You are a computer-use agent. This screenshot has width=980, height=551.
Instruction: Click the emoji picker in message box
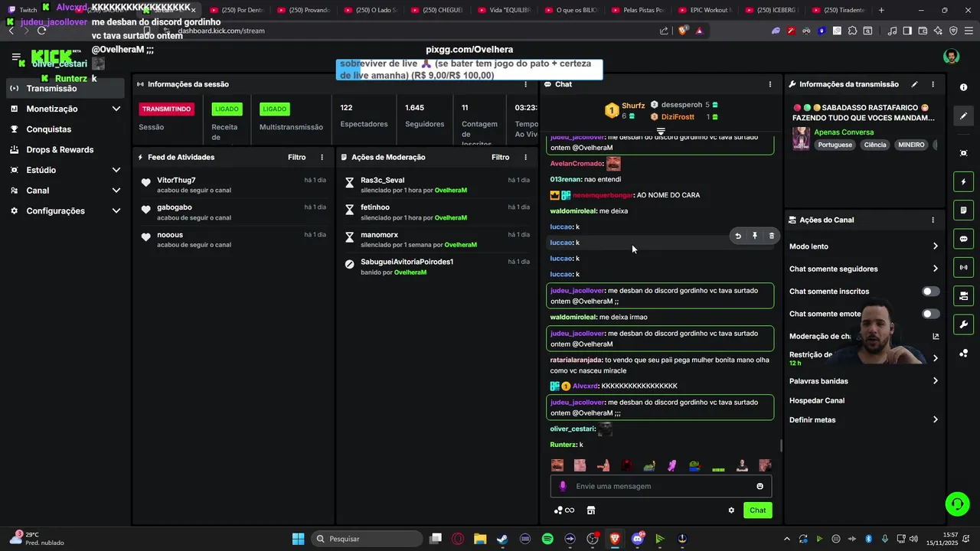(x=759, y=486)
